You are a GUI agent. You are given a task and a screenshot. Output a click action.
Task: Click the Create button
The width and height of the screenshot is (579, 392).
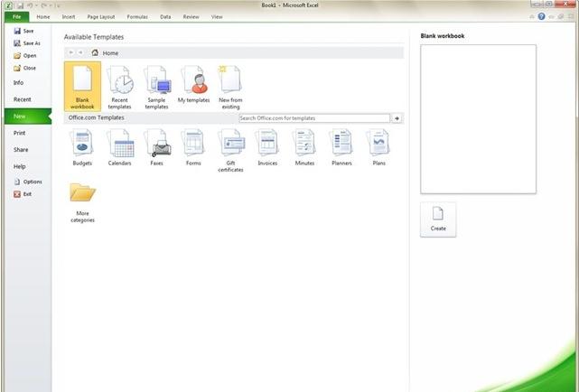(438, 219)
